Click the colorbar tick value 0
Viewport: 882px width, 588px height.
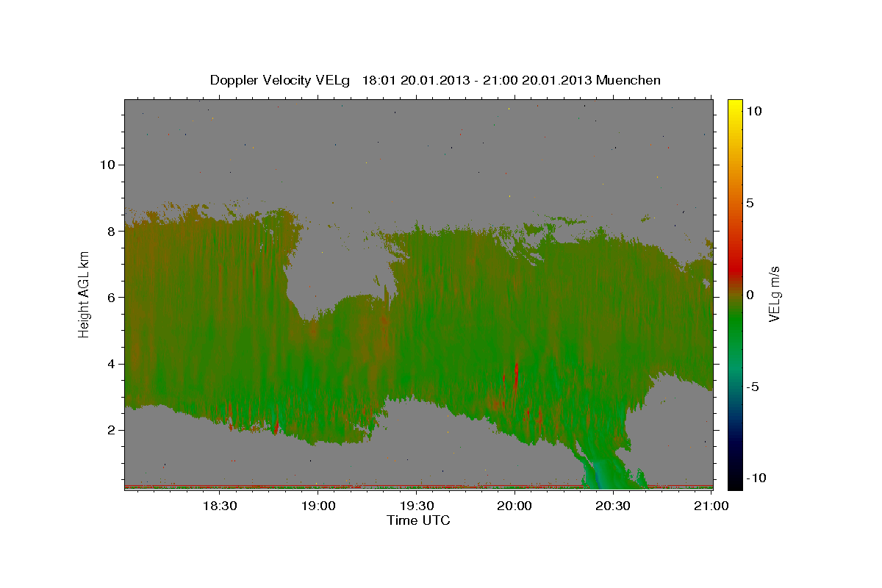(750, 295)
